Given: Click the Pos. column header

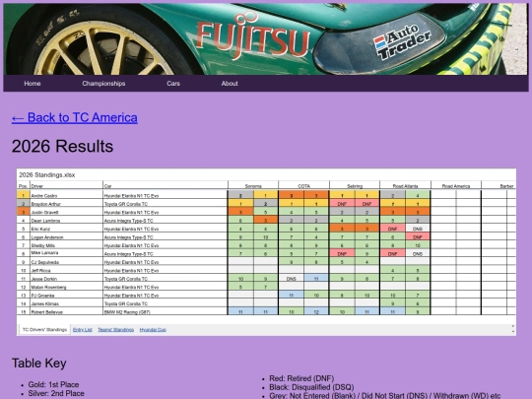Looking at the screenshot, I should [23, 186].
